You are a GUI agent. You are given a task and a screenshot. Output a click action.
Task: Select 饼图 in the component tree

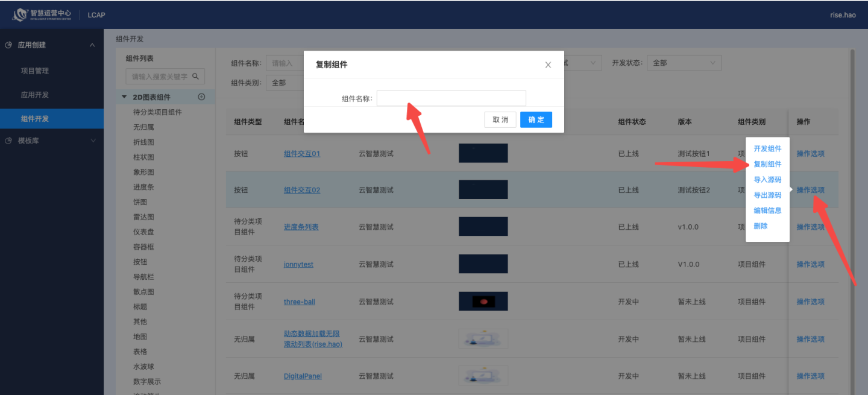tap(140, 202)
